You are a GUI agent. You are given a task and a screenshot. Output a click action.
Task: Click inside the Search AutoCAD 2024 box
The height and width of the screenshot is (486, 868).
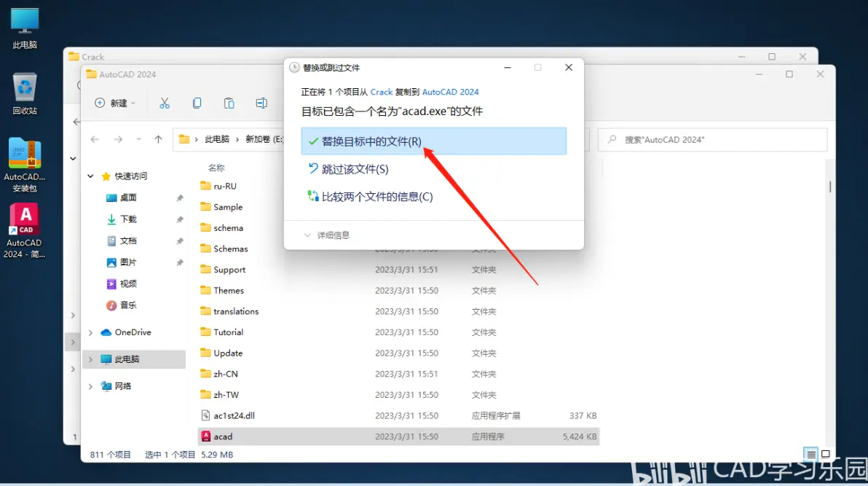[x=712, y=140]
